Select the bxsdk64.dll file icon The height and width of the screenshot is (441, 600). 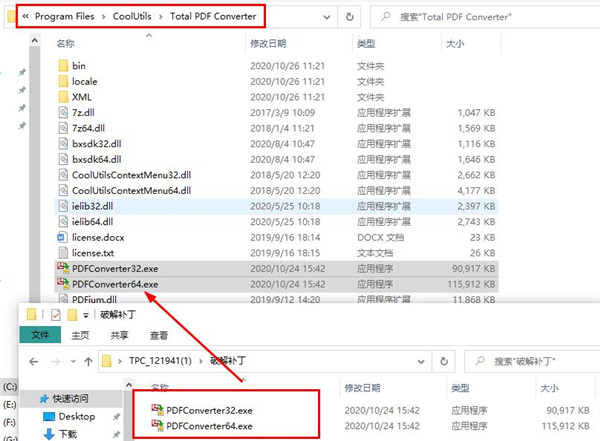pyautogui.click(x=63, y=159)
